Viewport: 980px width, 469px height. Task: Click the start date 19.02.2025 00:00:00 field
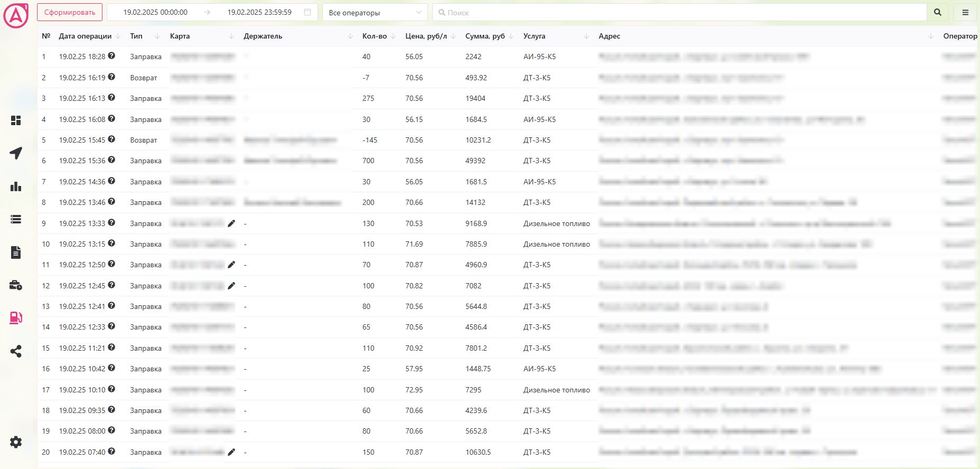[x=155, y=12]
